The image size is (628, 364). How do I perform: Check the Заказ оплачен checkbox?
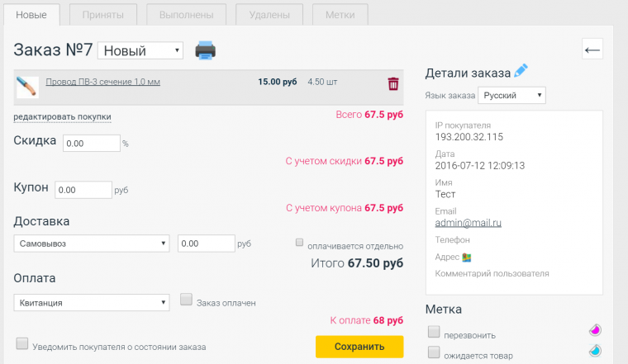pyautogui.click(x=186, y=300)
